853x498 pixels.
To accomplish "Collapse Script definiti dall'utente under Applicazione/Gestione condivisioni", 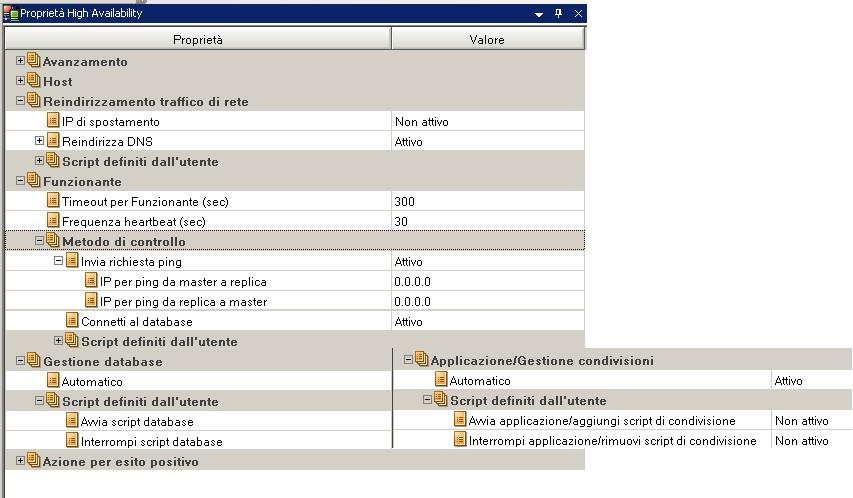I will tap(427, 400).
